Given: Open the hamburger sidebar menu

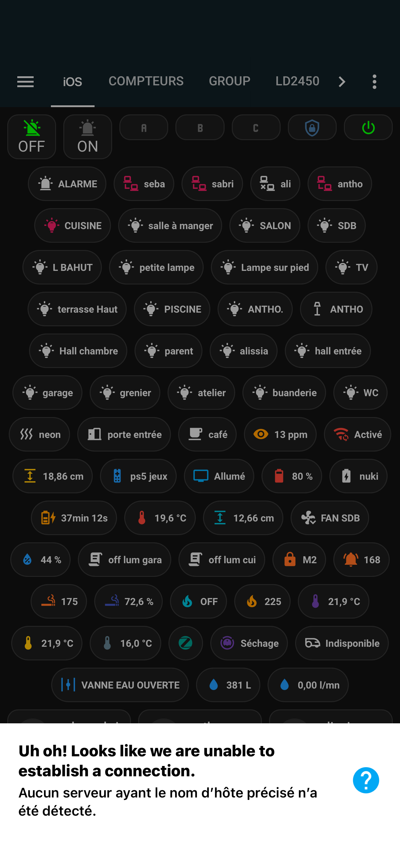Looking at the screenshot, I should [25, 81].
